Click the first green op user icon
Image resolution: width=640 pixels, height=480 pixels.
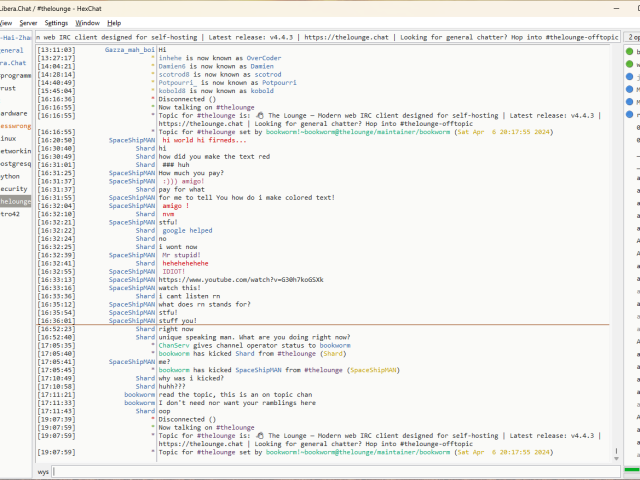coord(627,50)
